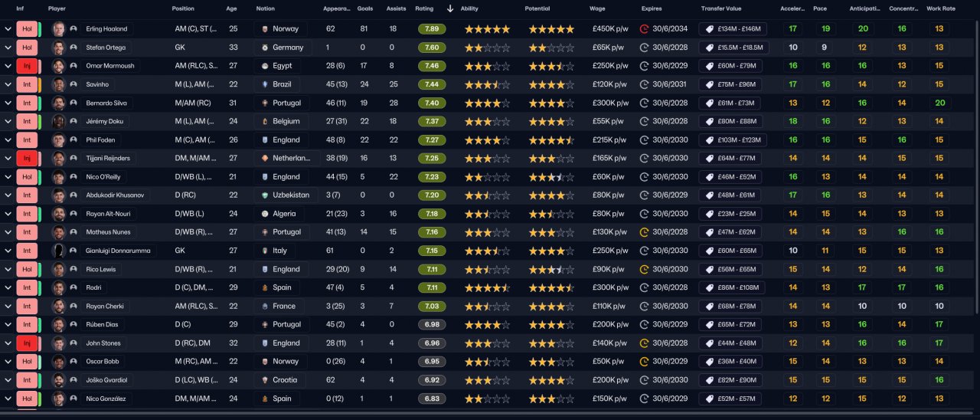Expand Erling Haaland's row chevron
This screenshot has height=420, width=980.
click(8, 29)
